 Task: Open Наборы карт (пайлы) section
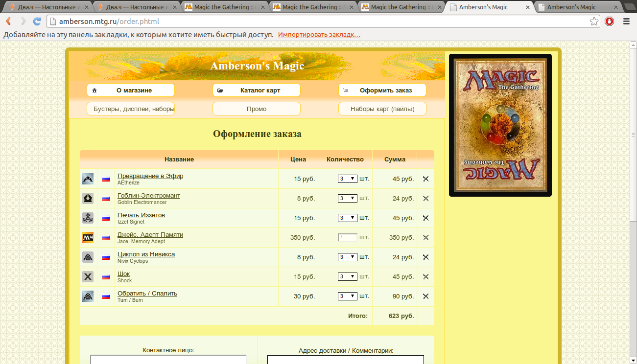(382, 109)
